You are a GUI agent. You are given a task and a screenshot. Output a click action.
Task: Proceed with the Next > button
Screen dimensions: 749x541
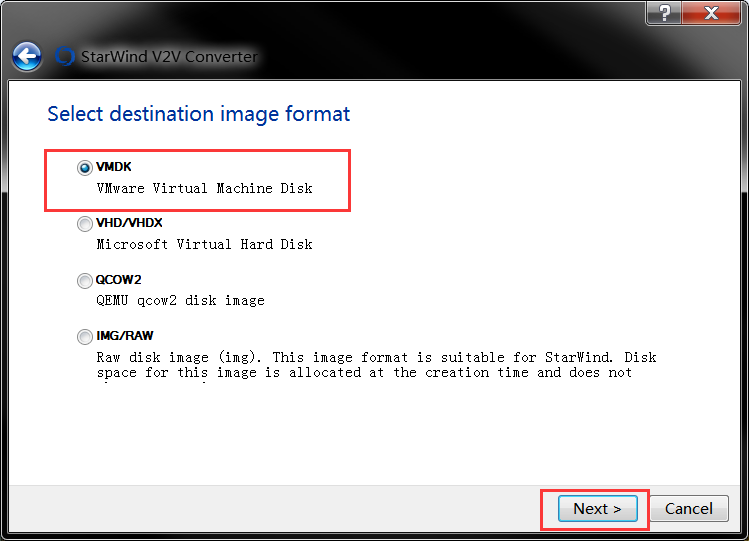(598, 509)
